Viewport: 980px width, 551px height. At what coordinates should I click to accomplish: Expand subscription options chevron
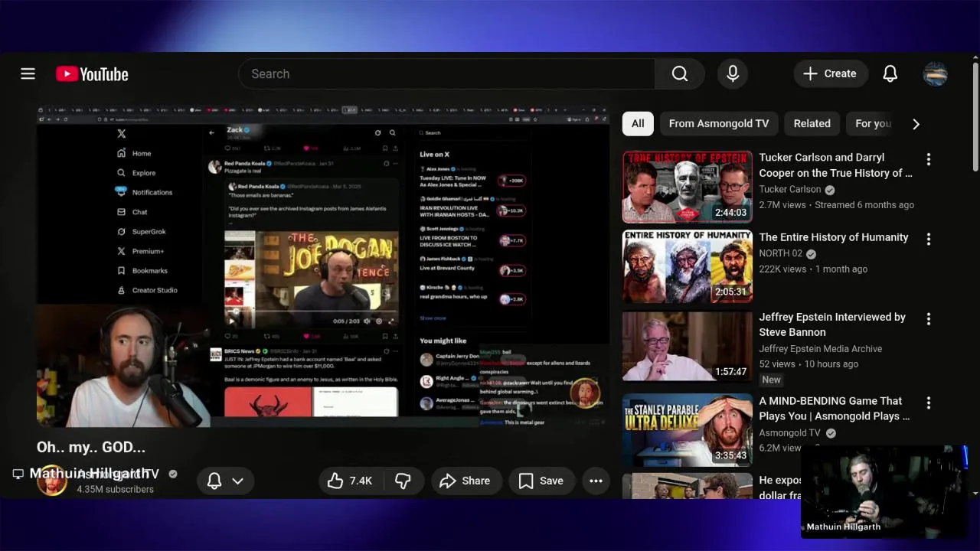pyautogui.click(x=238, y=481)
